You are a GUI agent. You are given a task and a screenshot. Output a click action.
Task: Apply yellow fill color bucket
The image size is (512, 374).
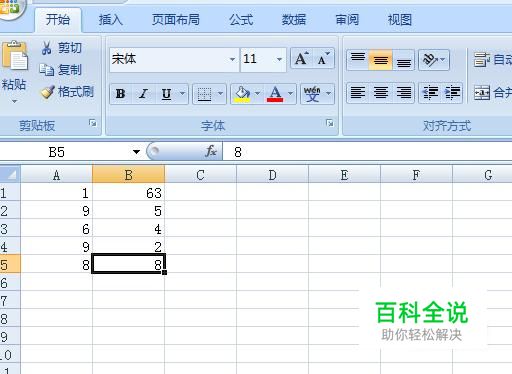coord(242,94)
